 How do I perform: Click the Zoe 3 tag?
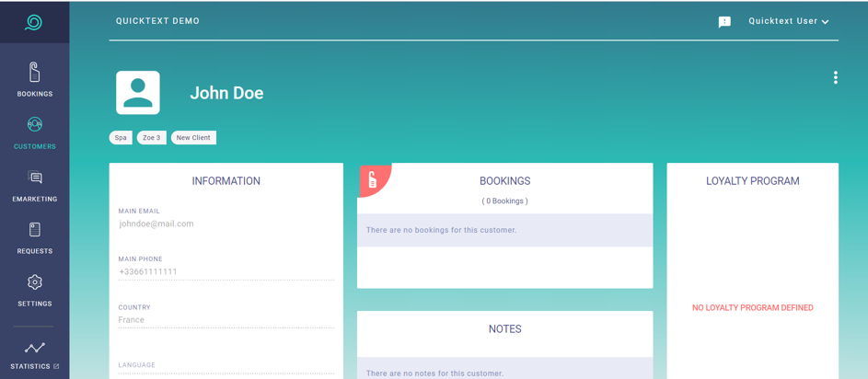[x=152, y=138]
